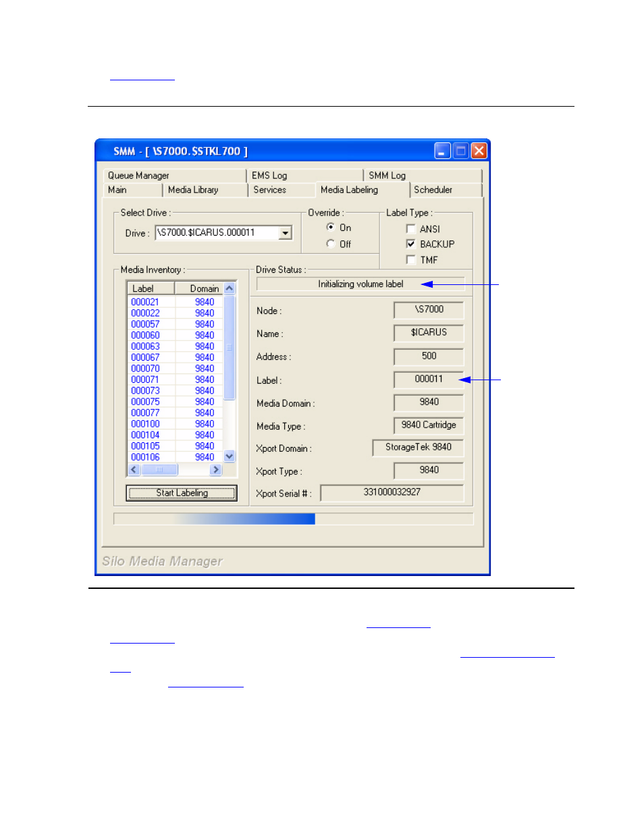Click the Drive Status field showing Initializing volume label
This screenshot has width=644, height=834.
point(360,284)
